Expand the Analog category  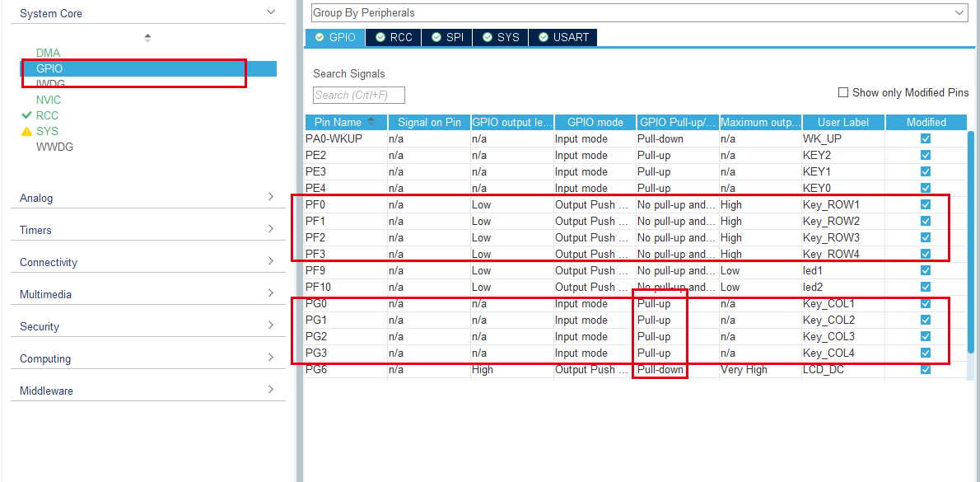click(x=148, y=198)
